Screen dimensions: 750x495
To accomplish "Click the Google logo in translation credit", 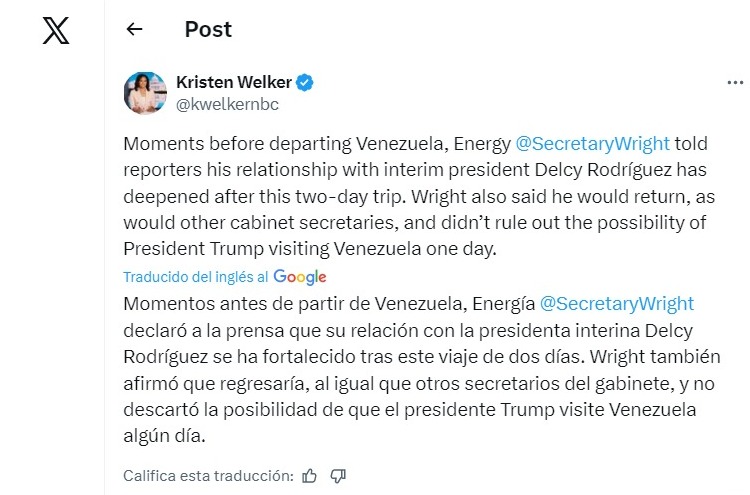I will click(x=299, y=277).
